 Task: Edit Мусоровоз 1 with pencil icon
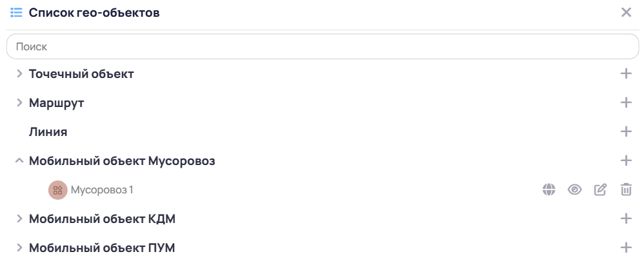point(600,189)
